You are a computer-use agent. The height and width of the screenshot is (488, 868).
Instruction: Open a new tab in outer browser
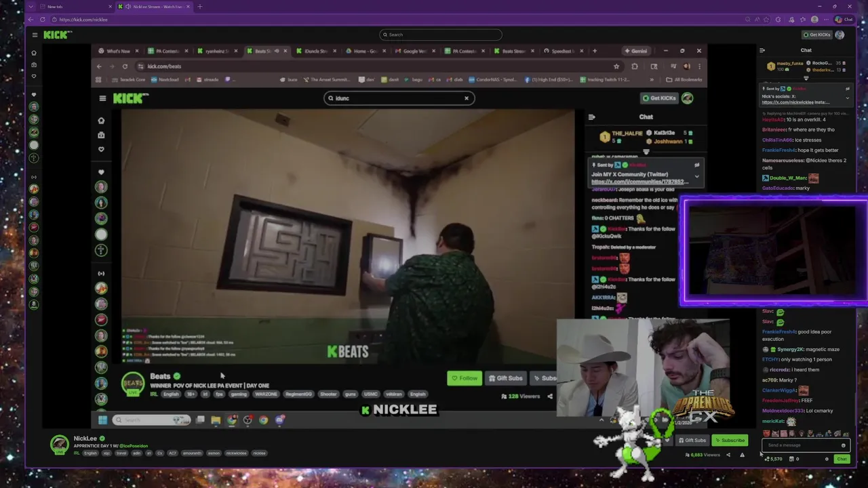click(x=199, y=7)
